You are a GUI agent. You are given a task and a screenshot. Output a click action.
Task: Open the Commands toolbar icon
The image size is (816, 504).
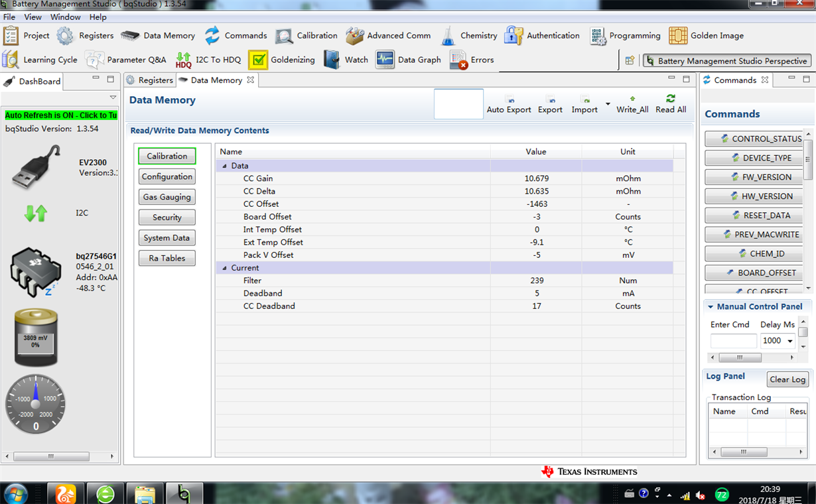pos(236,36)
